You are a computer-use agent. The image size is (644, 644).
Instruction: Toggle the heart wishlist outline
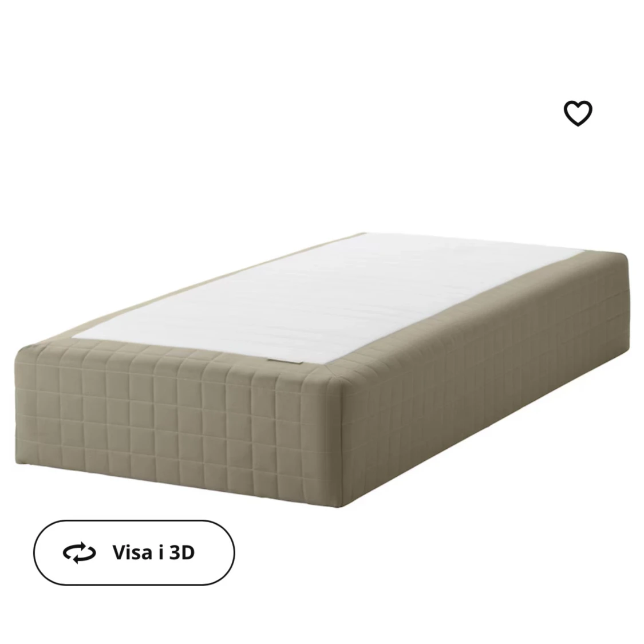click(x=578, y=113)
